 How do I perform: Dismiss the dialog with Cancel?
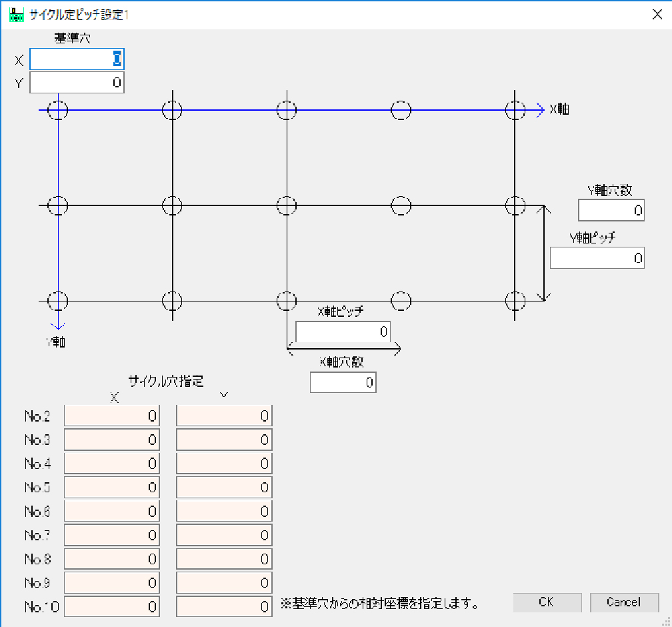[x=624, y=602]
